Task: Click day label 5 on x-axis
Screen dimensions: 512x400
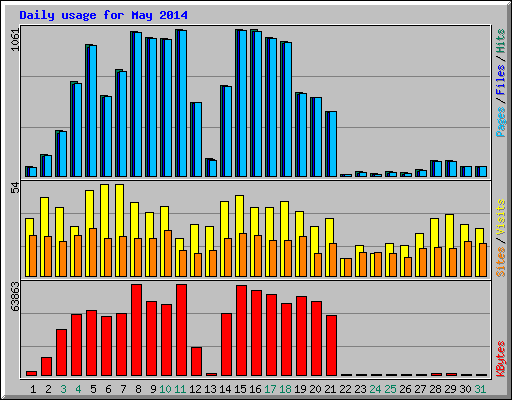Action: (93, 389)
